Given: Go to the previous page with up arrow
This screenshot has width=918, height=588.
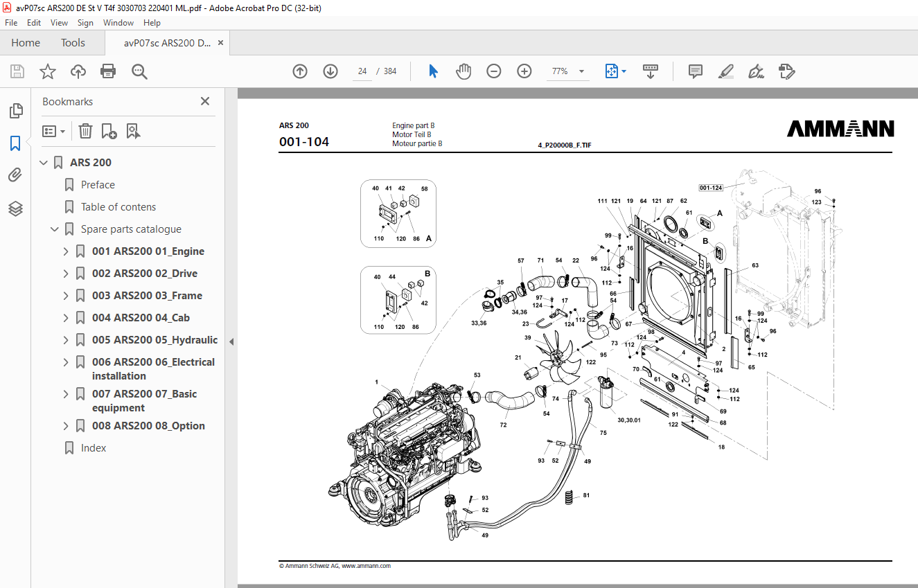Looking at the screenshot, I should tap(300, 71).
